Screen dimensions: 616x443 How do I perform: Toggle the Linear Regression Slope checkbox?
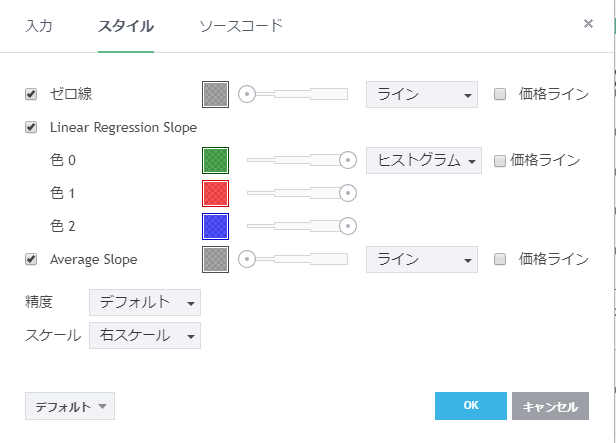[31, 127]
